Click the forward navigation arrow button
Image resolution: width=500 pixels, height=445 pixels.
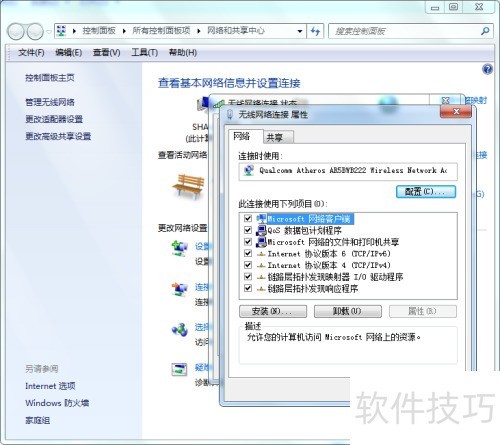(35, 32)
